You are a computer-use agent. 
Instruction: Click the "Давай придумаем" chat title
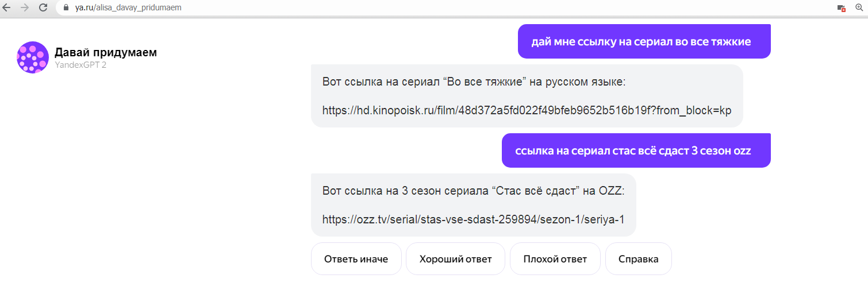point(106,53)
